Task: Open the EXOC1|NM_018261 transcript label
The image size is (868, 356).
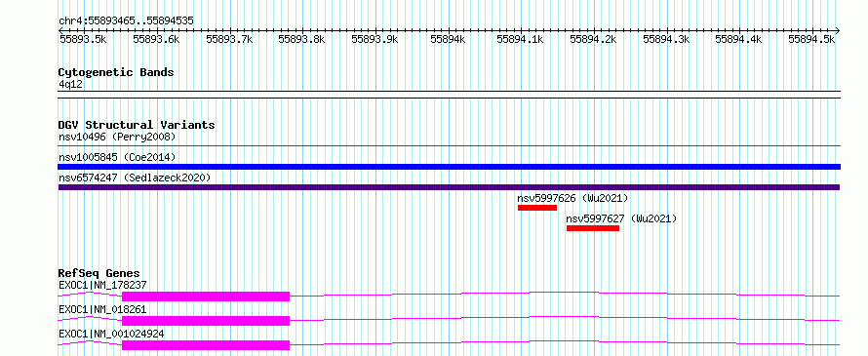Action: (102, 309)
